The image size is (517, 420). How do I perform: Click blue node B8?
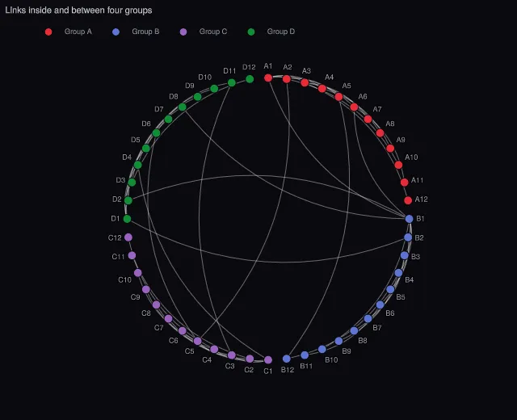(x=354, y=330)
